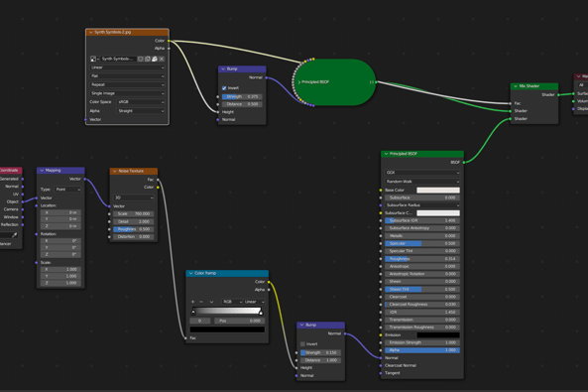The height and width of the screenshot is (392, 588).
Task: Open the sRGB Color Space dropdown
Action: coord(141,102)
